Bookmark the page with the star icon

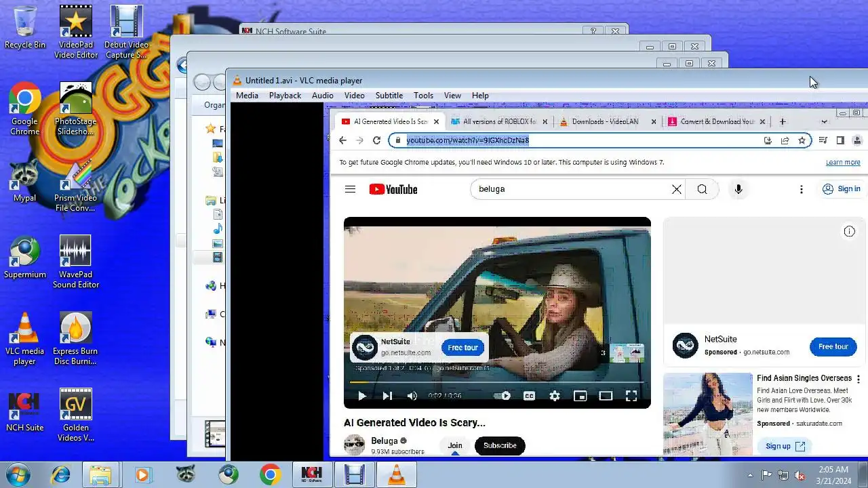coord(802,140)
